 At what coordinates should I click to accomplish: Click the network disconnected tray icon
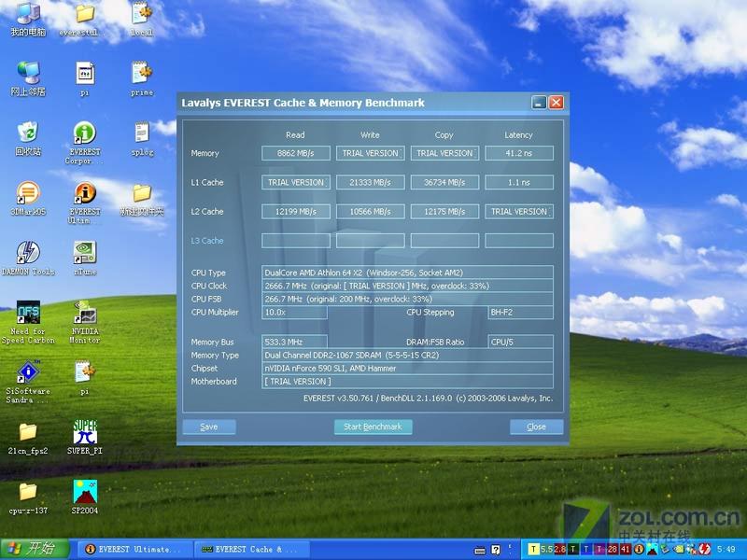point(691,549)
